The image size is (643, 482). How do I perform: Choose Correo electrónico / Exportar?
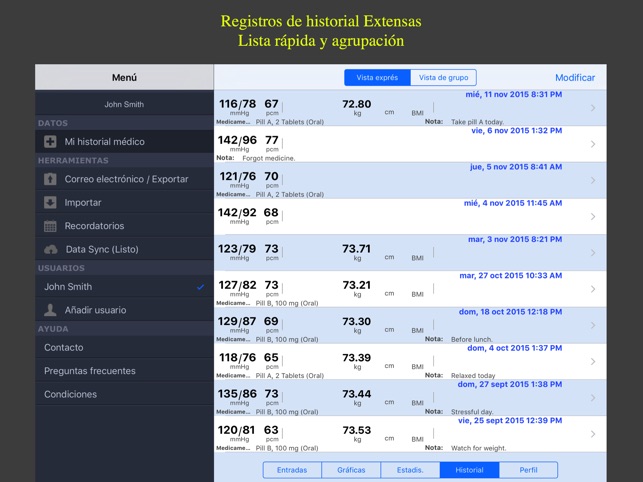point(124,179)
